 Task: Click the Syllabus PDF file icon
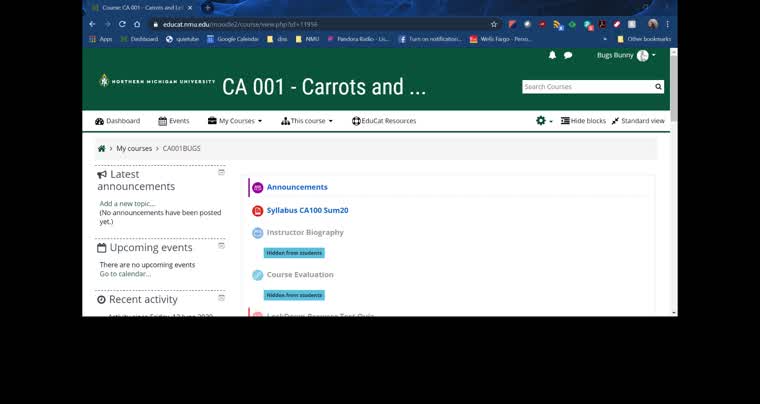point(257,210)
